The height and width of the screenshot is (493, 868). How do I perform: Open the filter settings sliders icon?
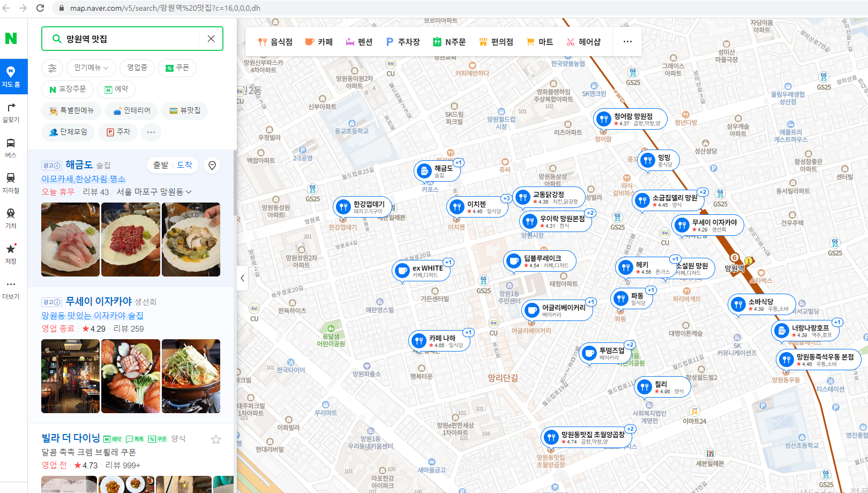(52, 68)
